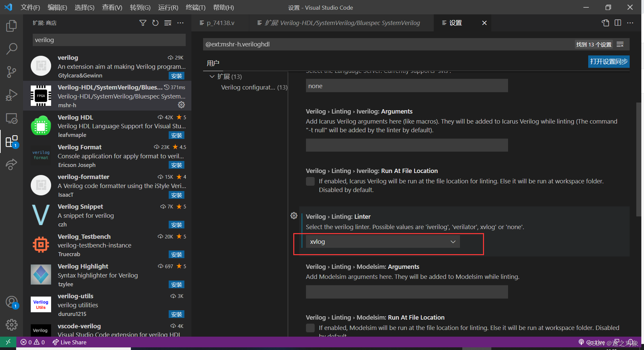
Task: Refresh the extensions list
Action: pyautogui.click(x=155, y=23)
